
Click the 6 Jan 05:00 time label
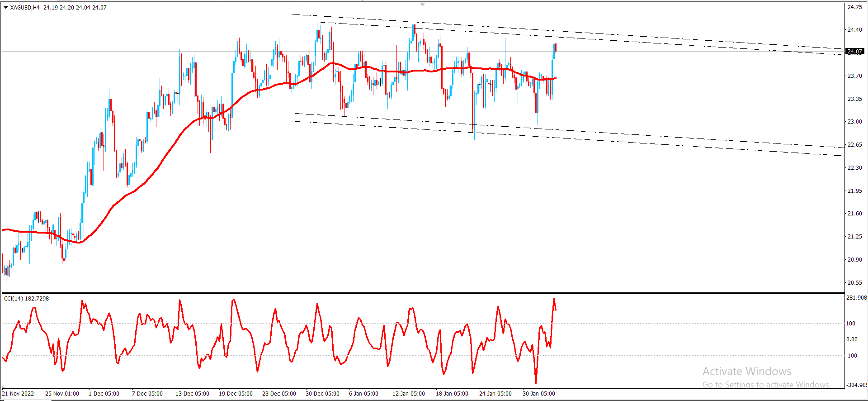(363, 394)
